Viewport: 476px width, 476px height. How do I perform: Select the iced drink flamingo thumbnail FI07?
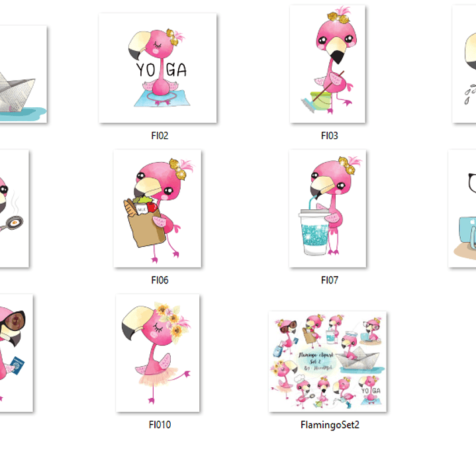click(x=328, y=209)
